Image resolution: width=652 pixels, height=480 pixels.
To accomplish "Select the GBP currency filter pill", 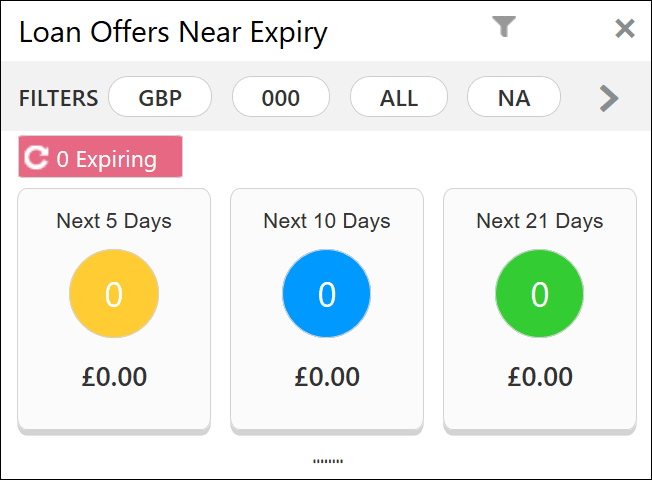I will tap(160, 97).
